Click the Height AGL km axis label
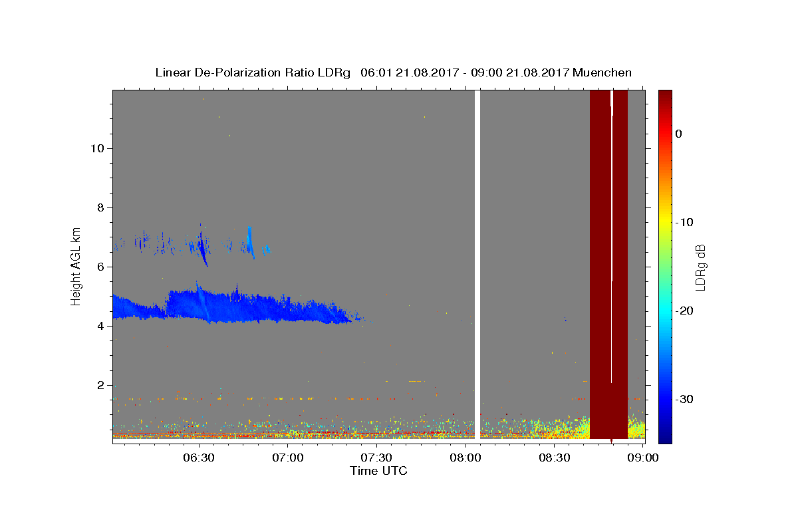Viewport: 798px width, 532px height. 76,265
